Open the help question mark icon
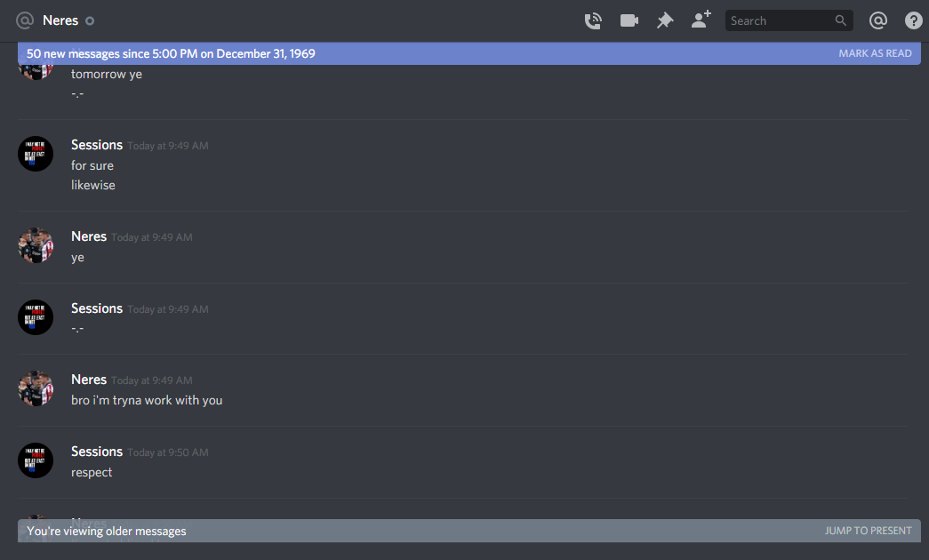929x560 pixels. tap(914, 20)
